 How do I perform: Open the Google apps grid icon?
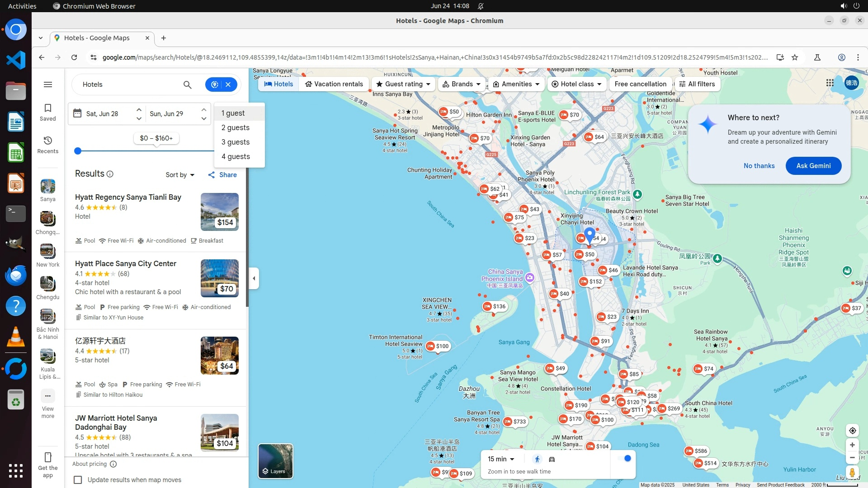(x=830, y=83)
